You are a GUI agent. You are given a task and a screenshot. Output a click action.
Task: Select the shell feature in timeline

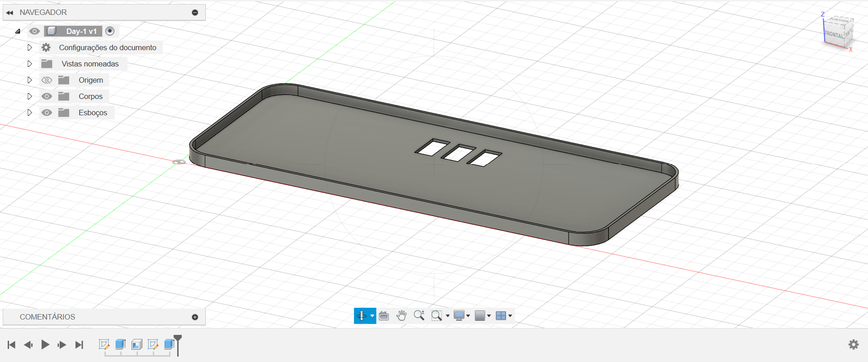(x=137, y=344)
